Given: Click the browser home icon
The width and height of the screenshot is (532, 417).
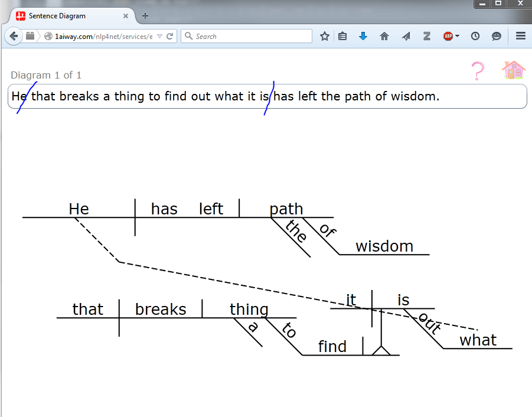Looking at the screenshot, I should [x=384, y=36].
